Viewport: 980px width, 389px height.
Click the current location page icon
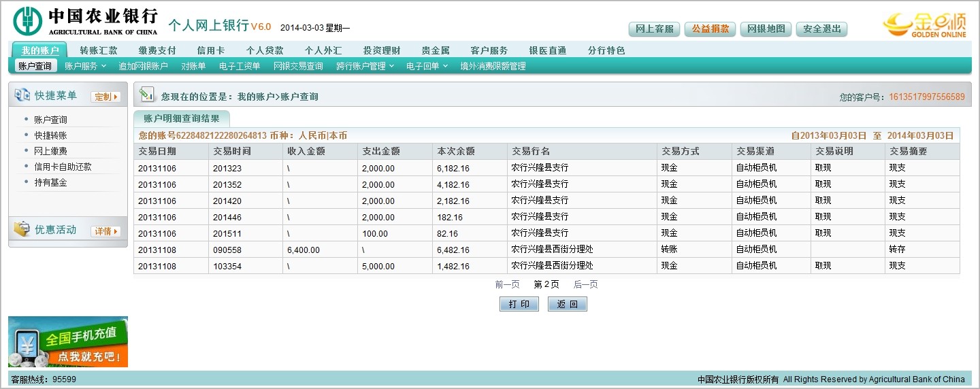(x=146, y=95)
